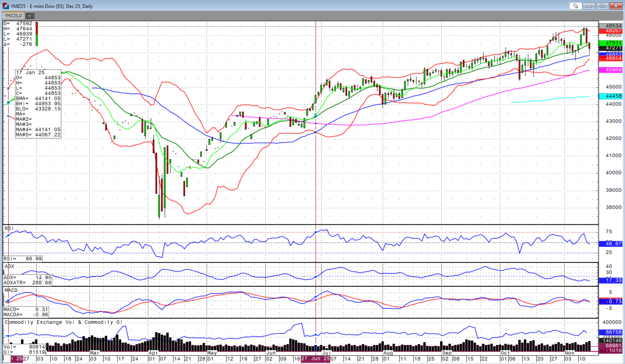The width and height of the screenshot is (625, 364).
Task: Click the blue 46.67 RSI value label
Action: (611, 244)
